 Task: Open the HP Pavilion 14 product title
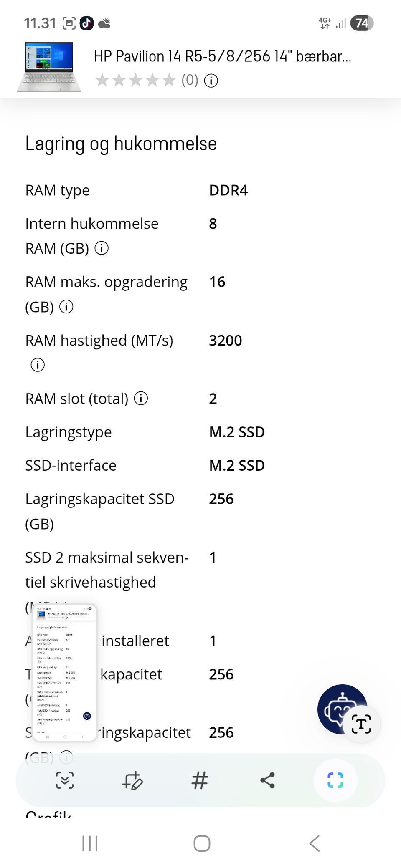coord(222,56)
